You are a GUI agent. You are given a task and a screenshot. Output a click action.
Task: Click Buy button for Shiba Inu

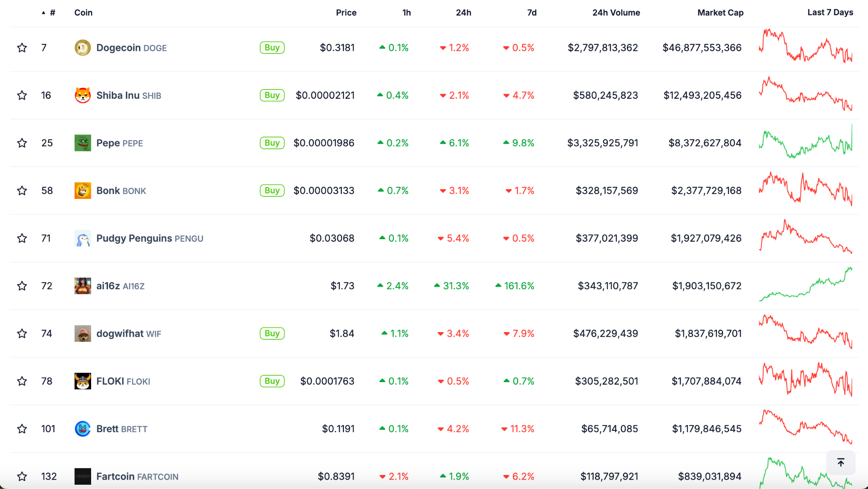tap(272, 95)
